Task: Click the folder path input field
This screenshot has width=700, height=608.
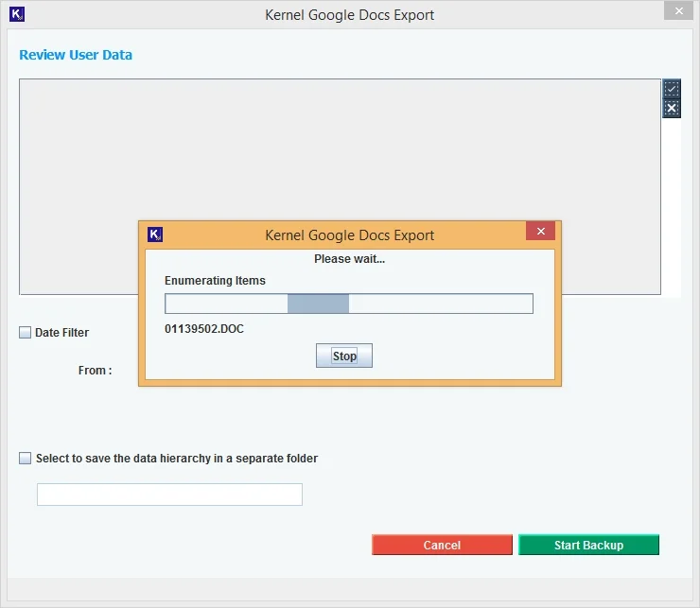Action: (x=169, y=495)
